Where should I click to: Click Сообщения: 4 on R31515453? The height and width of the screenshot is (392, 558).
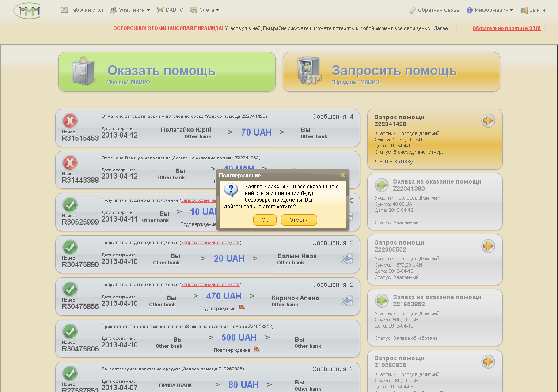[x=333, y=117]
